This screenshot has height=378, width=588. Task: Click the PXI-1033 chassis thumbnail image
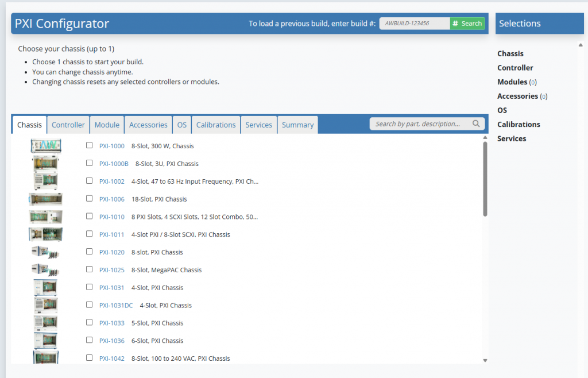pyautogui.click(x=46, y=322)
